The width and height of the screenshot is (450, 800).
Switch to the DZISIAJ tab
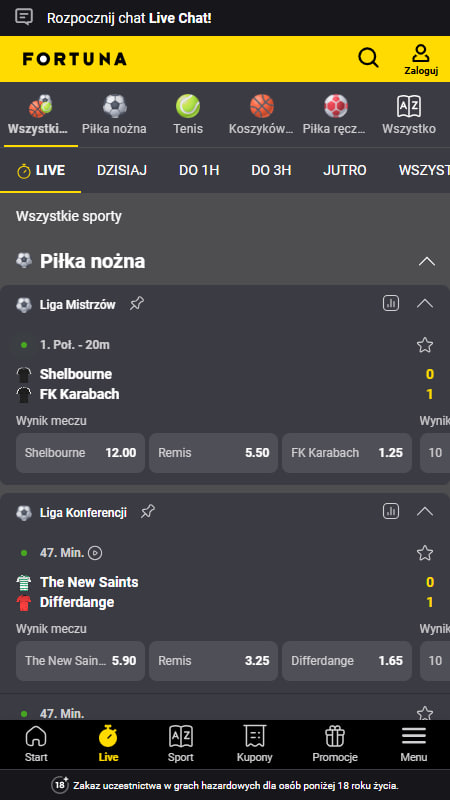coord(122,170)
